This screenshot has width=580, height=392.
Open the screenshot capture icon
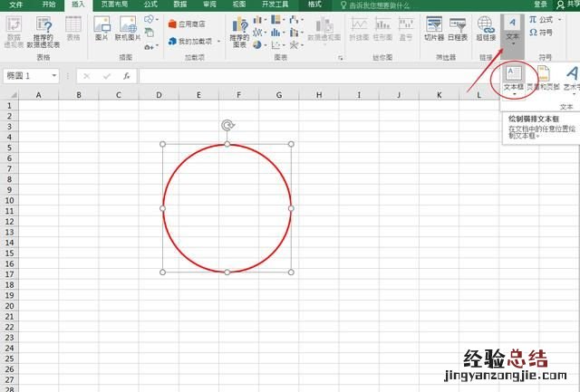148,47
